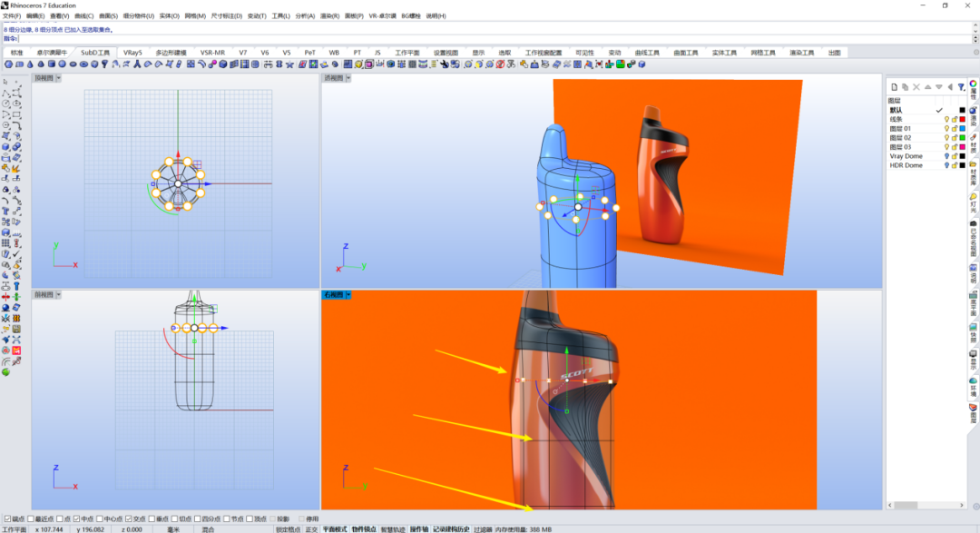980x533 pixels.
Task: Open the 说明(H) help menu
Action: coord(436,15)
